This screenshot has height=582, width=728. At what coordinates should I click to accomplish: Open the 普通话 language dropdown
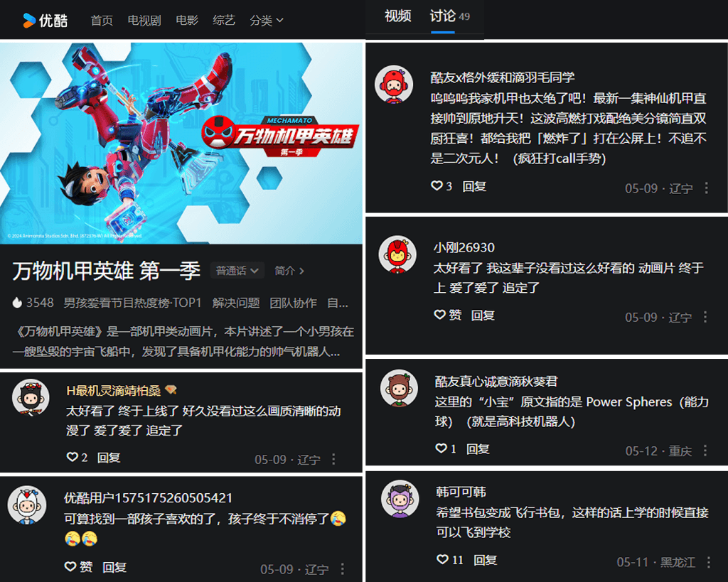237,271
